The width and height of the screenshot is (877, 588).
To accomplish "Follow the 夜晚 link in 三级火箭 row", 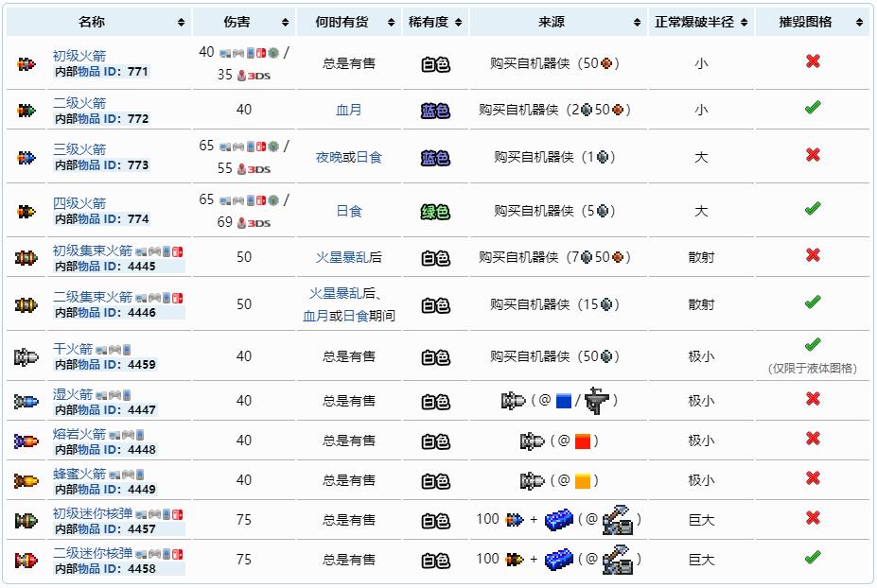I will tap(328, 157).
